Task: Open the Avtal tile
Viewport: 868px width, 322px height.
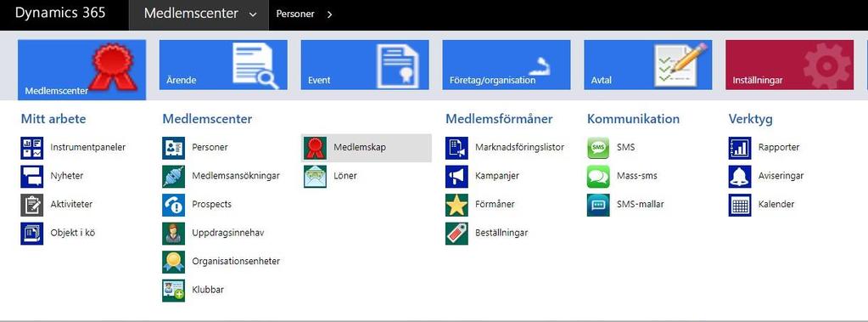Action: coord(647,65)
